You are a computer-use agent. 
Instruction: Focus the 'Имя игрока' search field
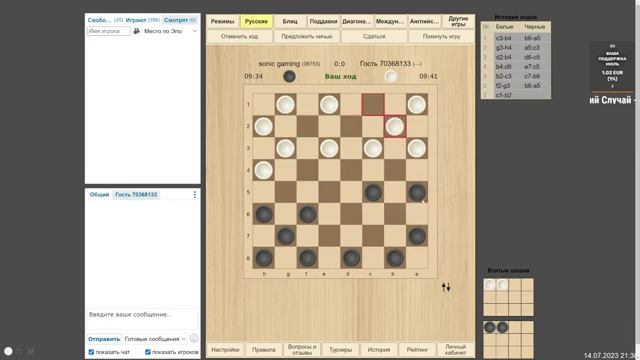(x=109, y=31)
